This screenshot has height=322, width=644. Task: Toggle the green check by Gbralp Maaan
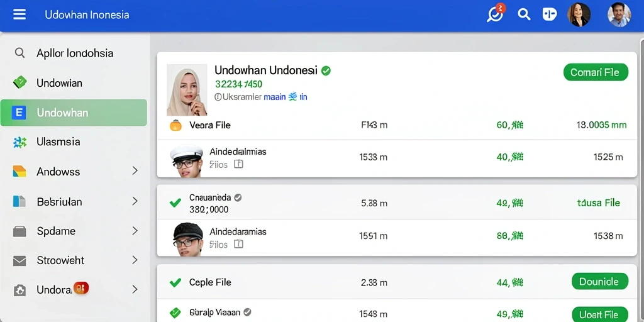pos(175,313)
